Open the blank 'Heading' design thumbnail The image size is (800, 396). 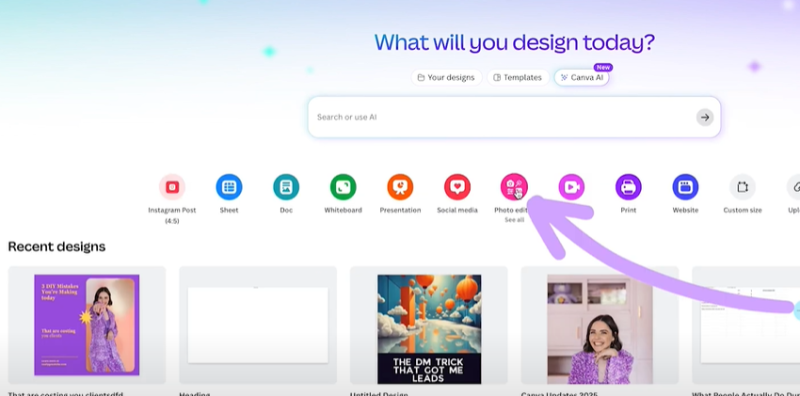pyautogui.click(x=258, y=325)
